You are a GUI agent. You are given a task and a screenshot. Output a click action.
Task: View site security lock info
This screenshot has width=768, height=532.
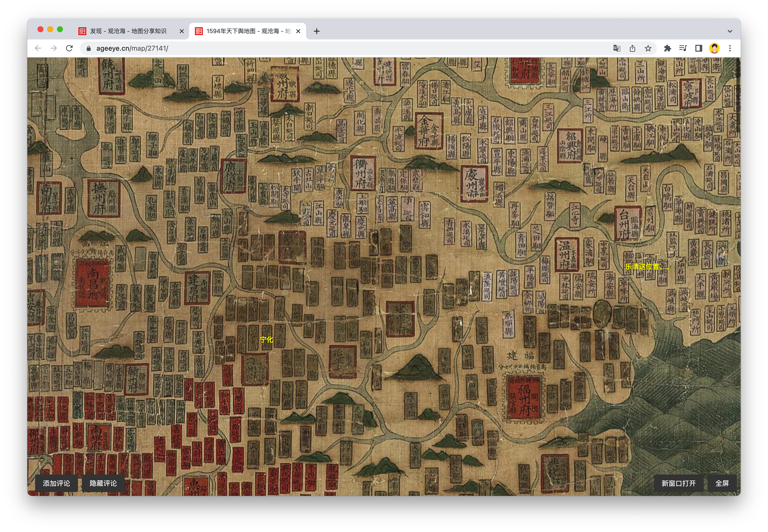pos(88,48)
